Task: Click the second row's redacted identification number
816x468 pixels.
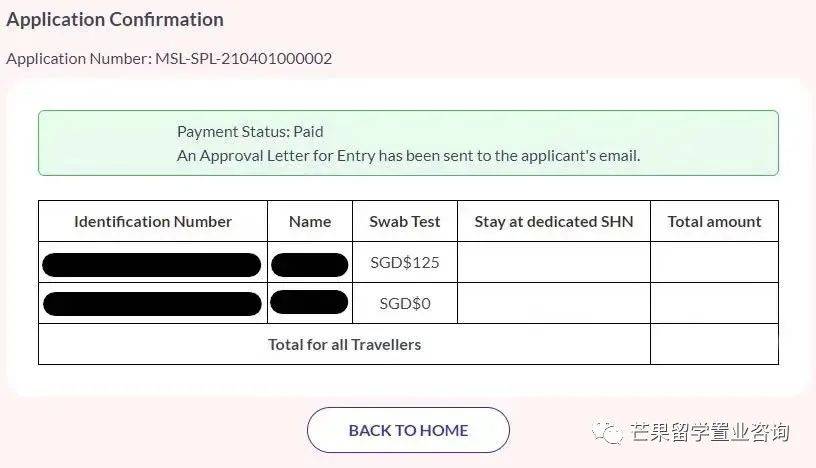Action: pos(152,303)
